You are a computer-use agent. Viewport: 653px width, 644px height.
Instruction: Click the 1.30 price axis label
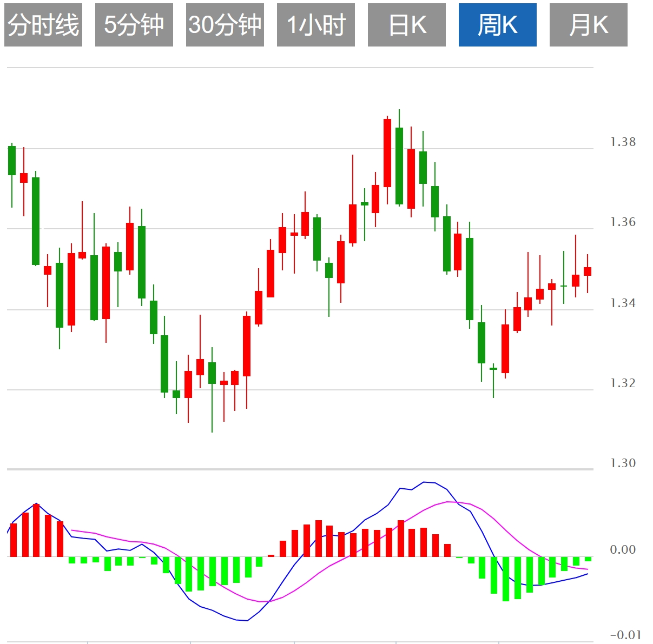coord(623,463)
